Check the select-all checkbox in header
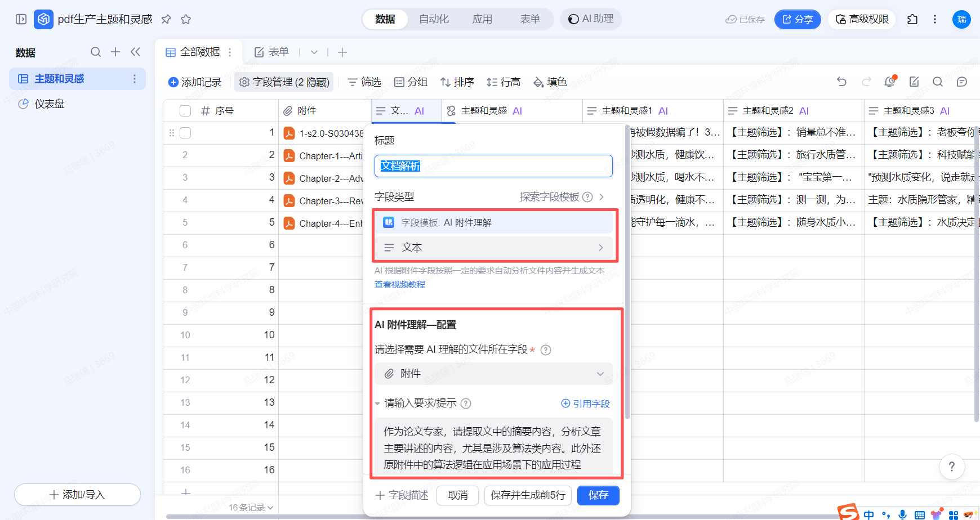 pyautogui.click(x=185, y=111)
